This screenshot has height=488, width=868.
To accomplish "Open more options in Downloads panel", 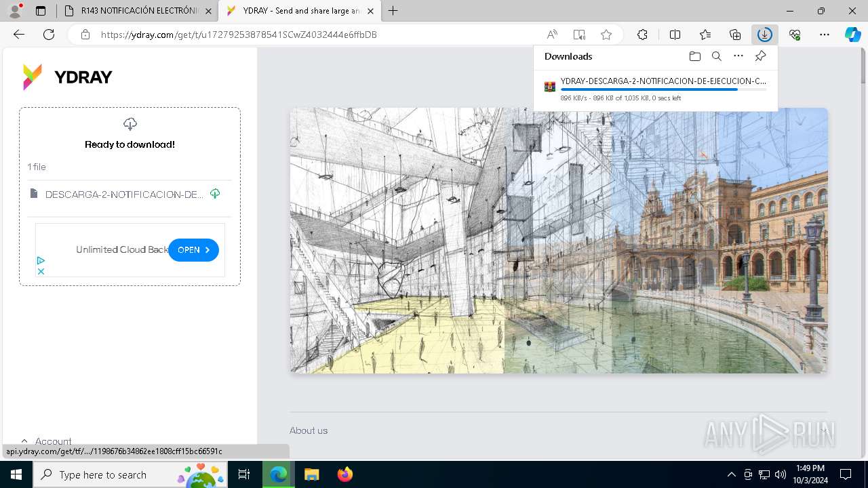I will pyautogui.click(x=738, y=56).
